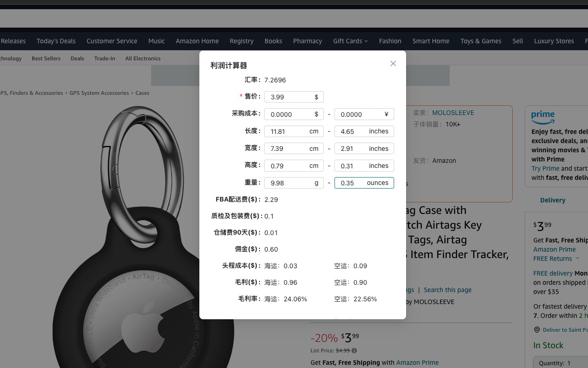Edit length in inches field

pyautogui.click(x=364, y=131)
